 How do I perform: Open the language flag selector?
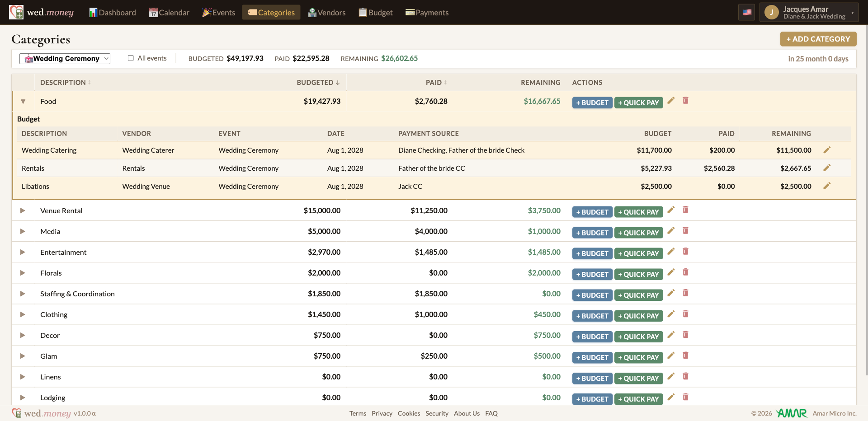pos(747,12)
